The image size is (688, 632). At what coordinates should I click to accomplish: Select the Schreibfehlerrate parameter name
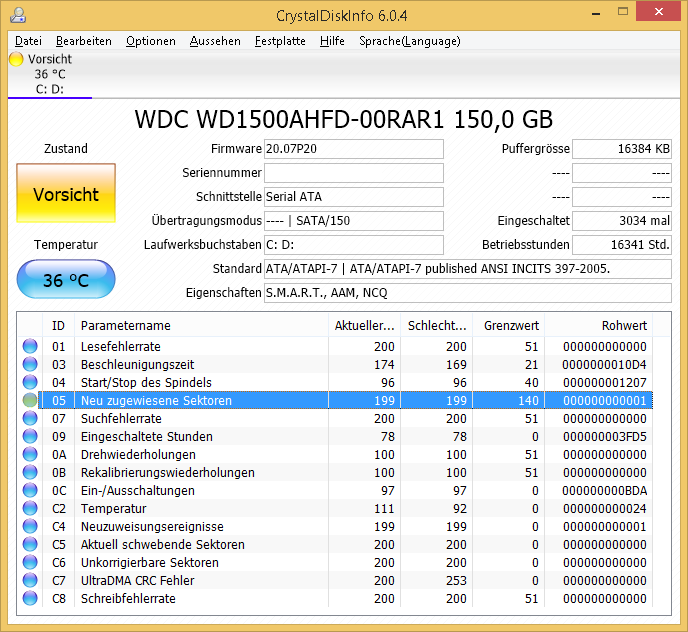[x=128, y=599]
